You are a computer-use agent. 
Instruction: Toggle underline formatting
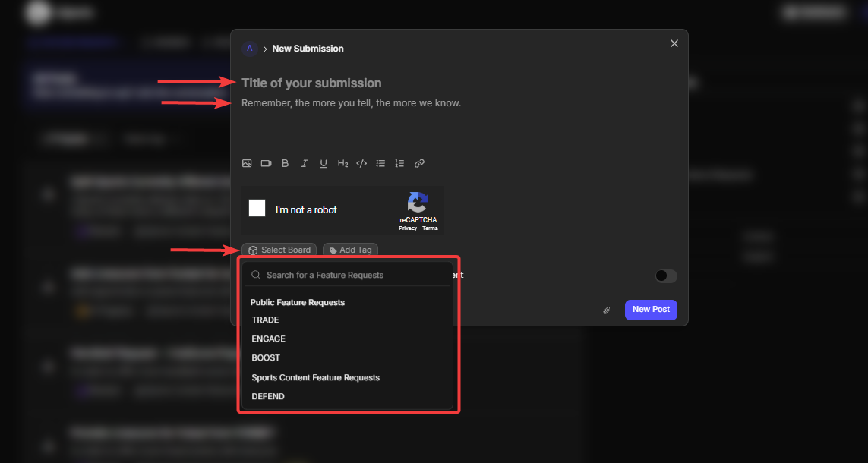tap(324, 163)
